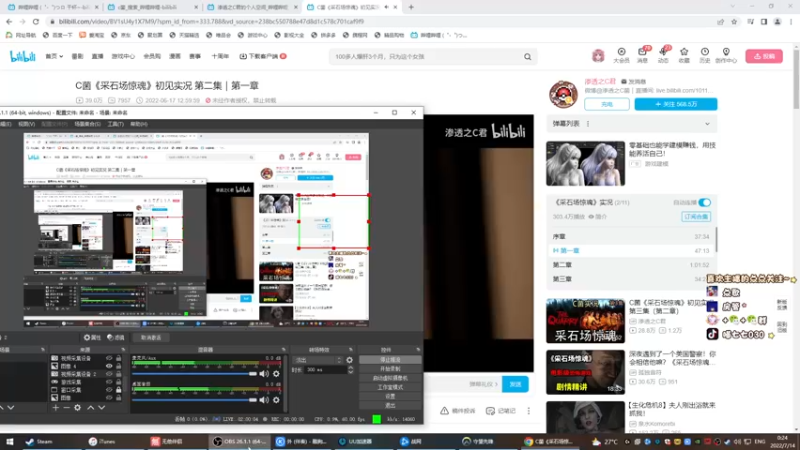
Task: Open the 首页 dropdown in bilibili nav
Action: [x=54, y=56]
